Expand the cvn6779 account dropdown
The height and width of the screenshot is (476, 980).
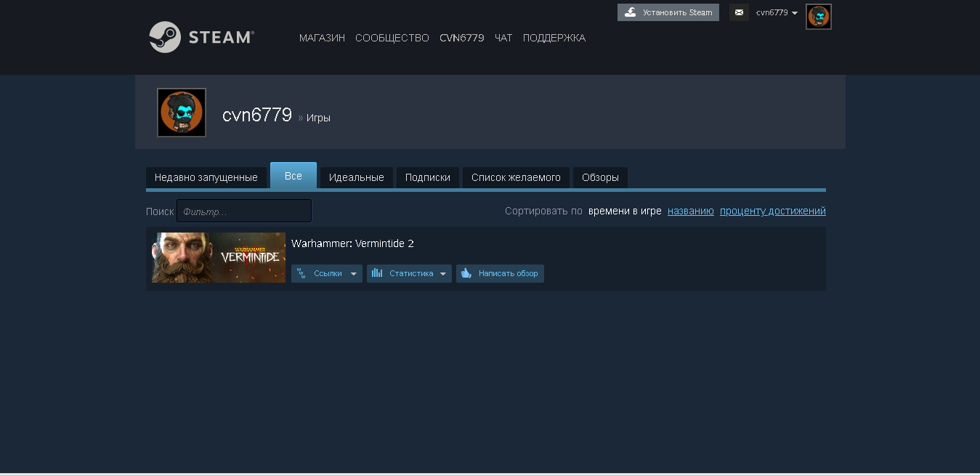coord(777,12)
